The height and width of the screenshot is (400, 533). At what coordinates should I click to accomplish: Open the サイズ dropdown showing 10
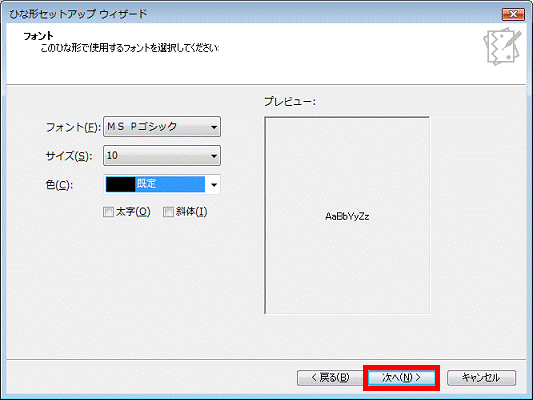pyautogui.click(x=162, y=156)
